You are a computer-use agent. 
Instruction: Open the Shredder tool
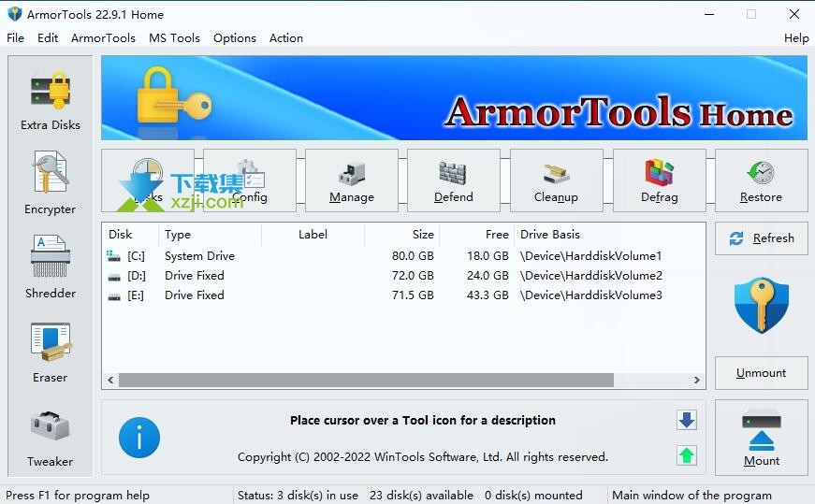point(51,267)
